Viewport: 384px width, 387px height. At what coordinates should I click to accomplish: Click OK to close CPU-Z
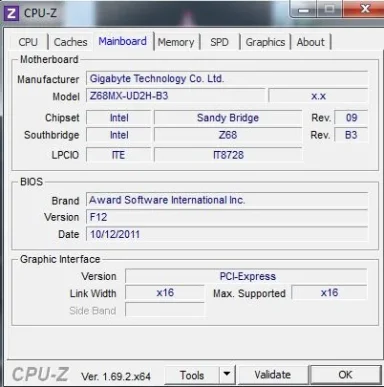tap(345, 375)
